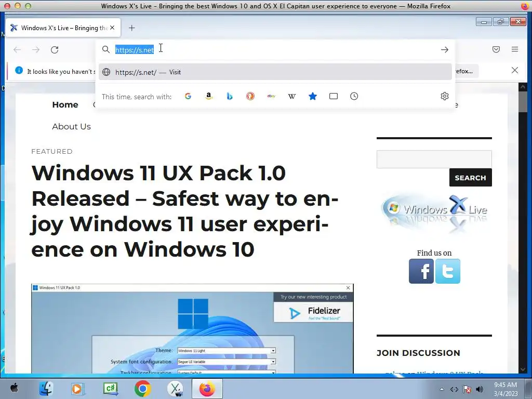Open the Twitter page icon
The width and height of the screenshot is (532, 399).
click(x=448, y=271)
